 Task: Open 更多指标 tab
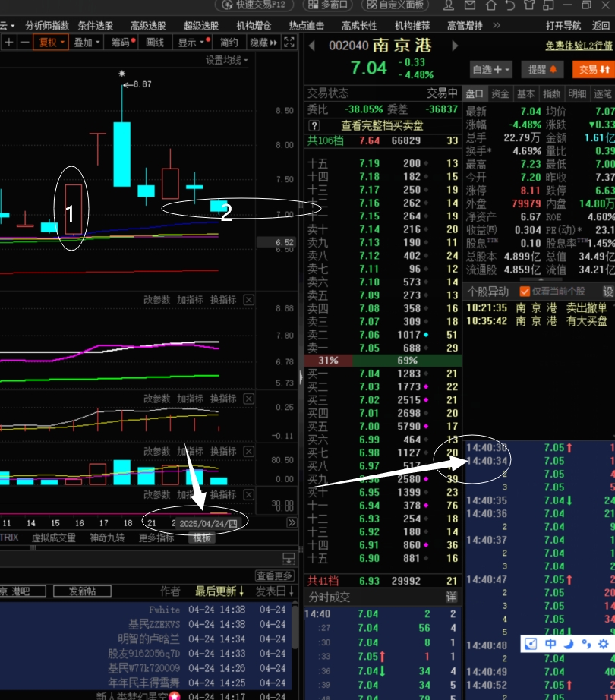(156, 538)
